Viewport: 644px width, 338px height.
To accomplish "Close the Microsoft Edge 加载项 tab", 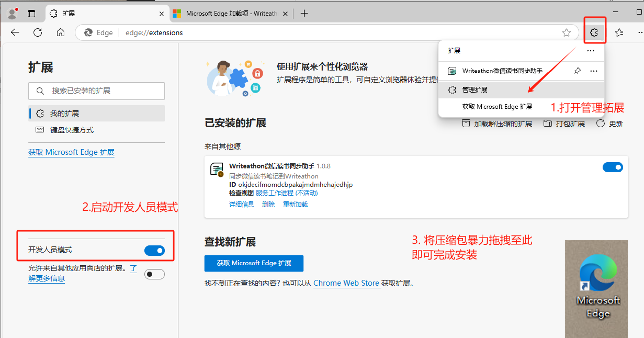I will click(x=285, y=14).
